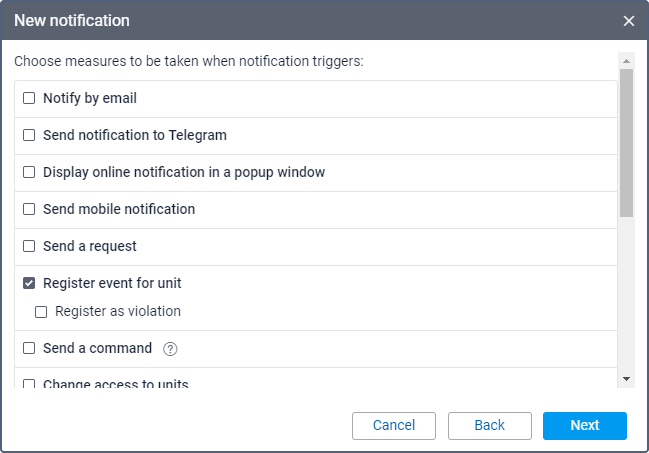Check the Register as violation sub-option

pyautogui.click(x=41, y=311)
